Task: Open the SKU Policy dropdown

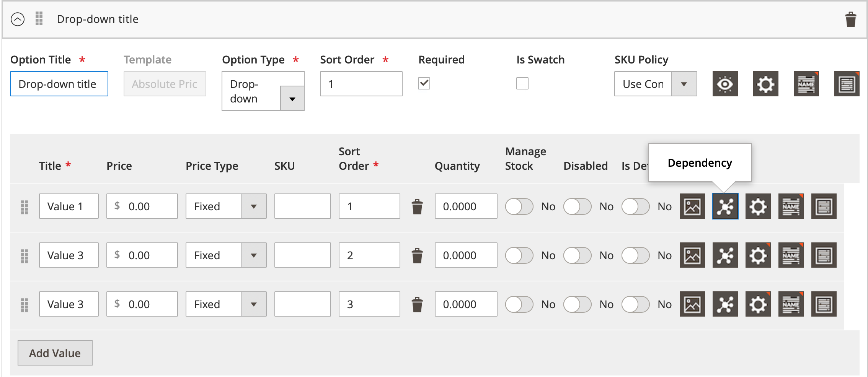Action: (656, 84)
